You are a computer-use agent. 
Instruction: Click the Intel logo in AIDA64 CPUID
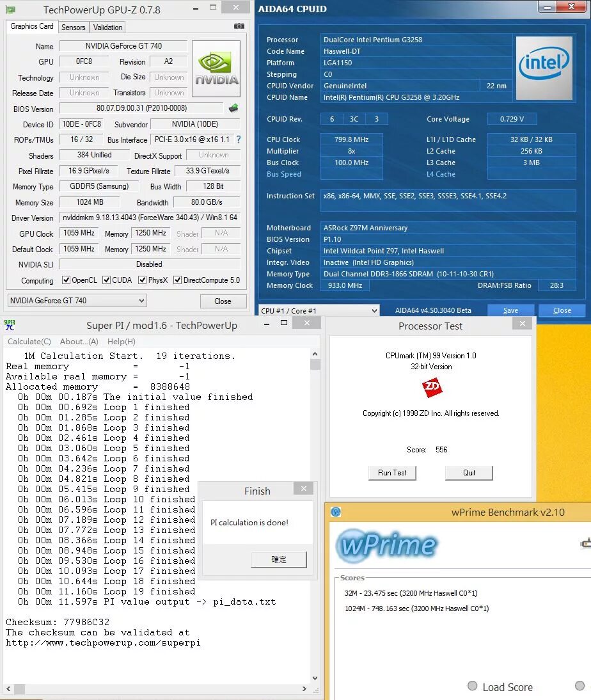(x=544, y=68)
